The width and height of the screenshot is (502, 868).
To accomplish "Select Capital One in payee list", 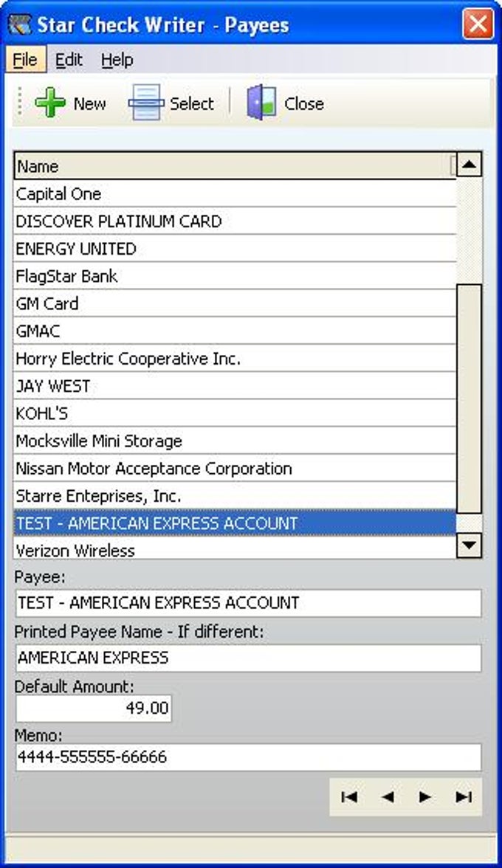I will pyautogui.click(x=235, y=193).
